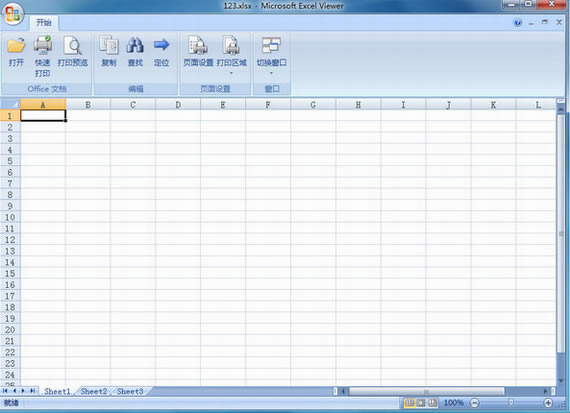Screen dimensions: 570x413
Task: Select row 20 header
Action: coord(10,330)
